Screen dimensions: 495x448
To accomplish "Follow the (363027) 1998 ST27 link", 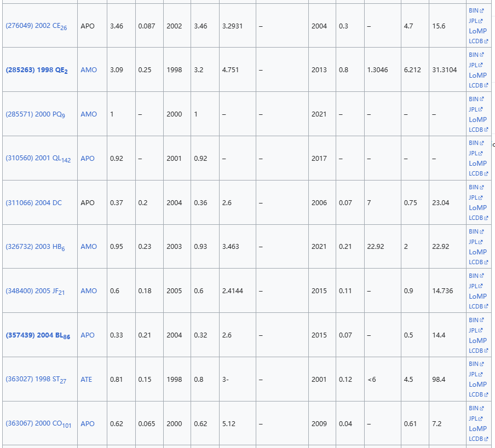I will click(36, 380).
